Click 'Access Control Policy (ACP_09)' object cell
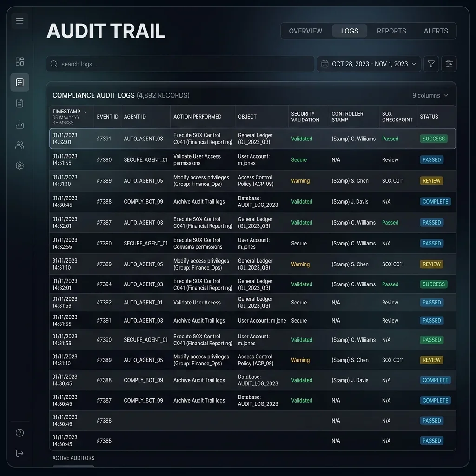476x476 pixels. [x=256, y=181]
